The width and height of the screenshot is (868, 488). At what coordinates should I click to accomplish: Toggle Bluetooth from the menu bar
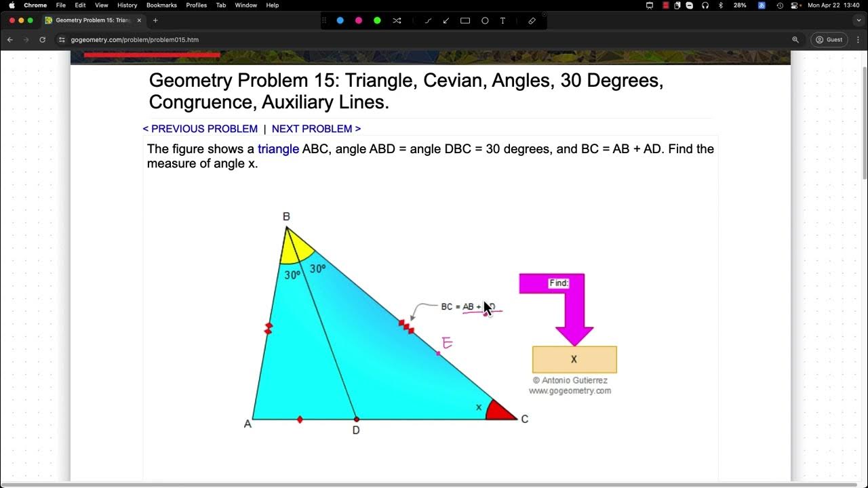720,5
